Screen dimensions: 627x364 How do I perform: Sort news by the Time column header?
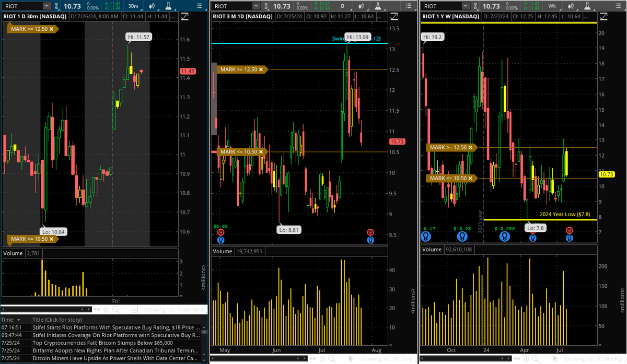[x=15, y=320]
